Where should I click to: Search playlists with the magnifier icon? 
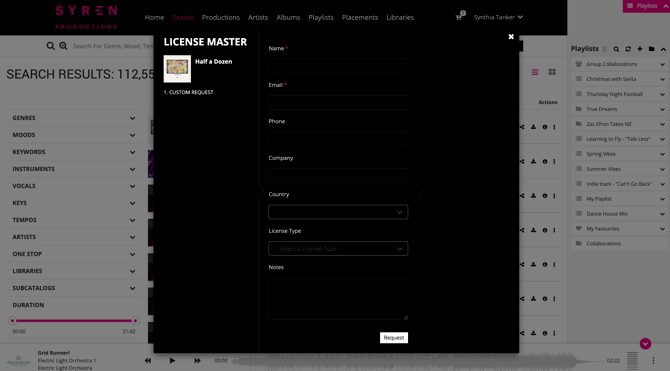(x=616, y=49)
